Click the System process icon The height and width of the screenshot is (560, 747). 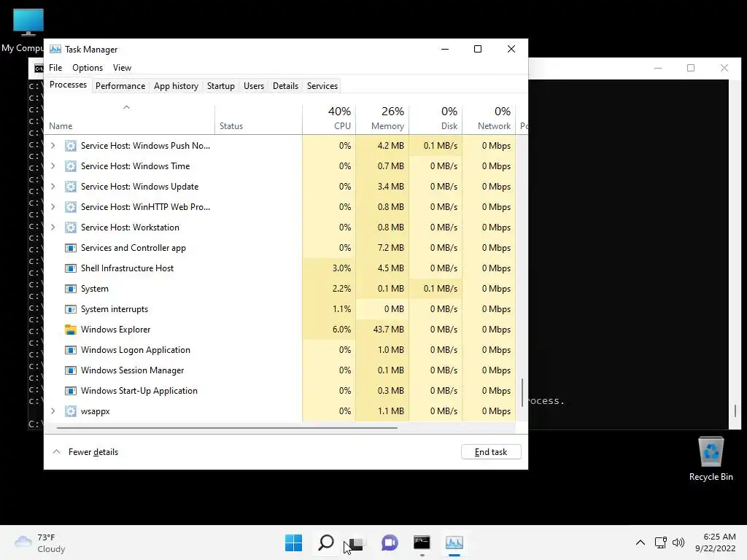tap(71, 289)
